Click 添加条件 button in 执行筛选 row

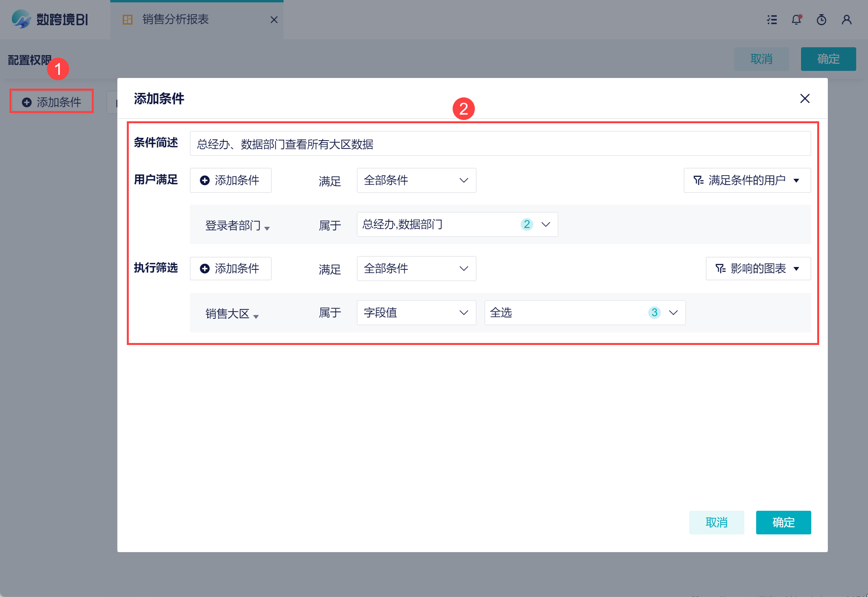(230, 269)
